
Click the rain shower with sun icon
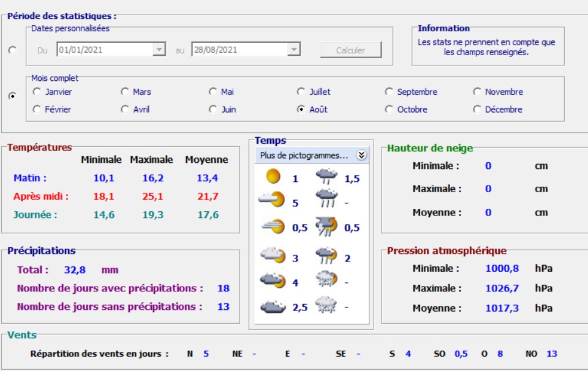[326, 257]
